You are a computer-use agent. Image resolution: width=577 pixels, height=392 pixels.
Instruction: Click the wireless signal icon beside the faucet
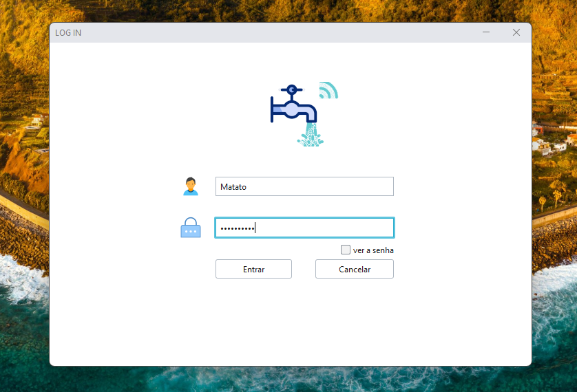(x=328, y=91)
